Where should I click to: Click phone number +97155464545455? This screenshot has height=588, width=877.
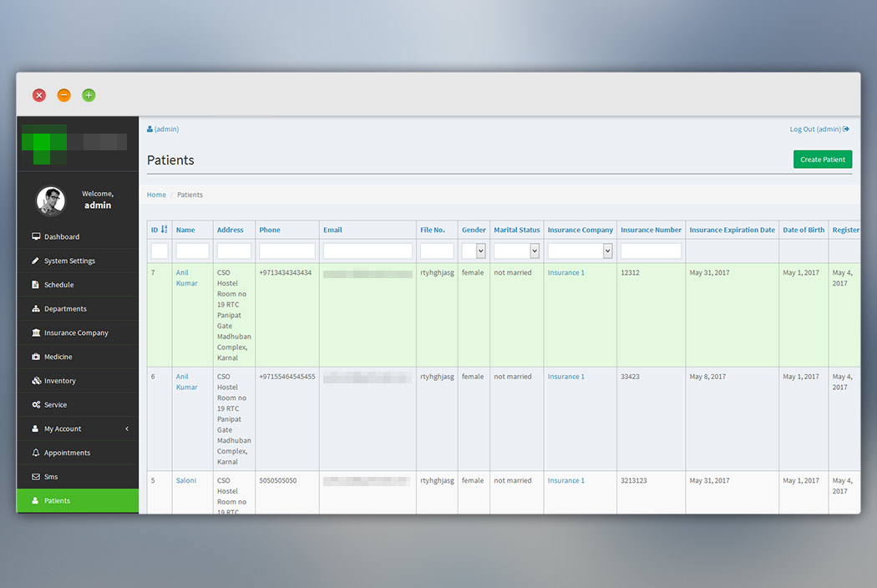(287, 377)
